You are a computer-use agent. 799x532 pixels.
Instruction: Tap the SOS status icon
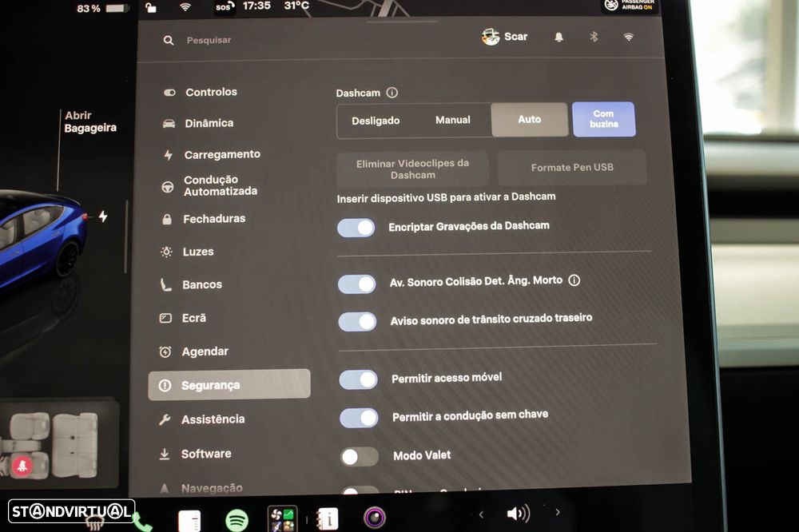(x=225, y=6)
